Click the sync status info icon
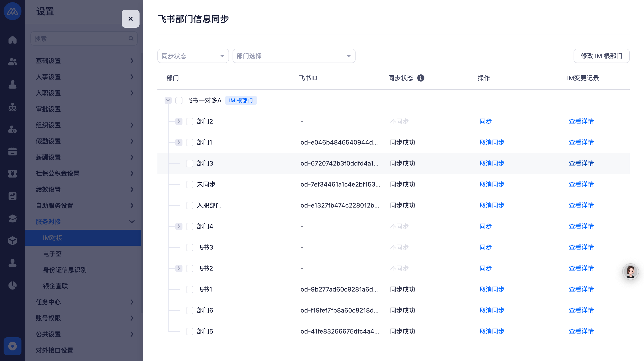This screenshot has width=644, height=361. click(x=421, y=78)
